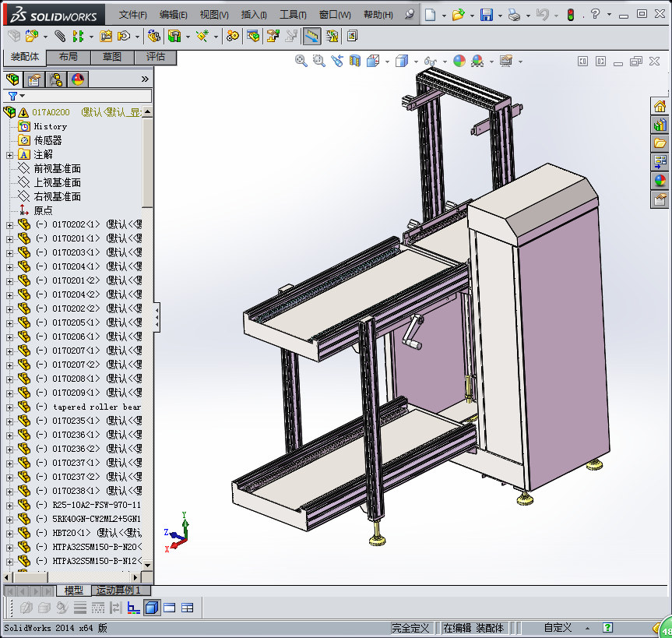Click the Zoom to Fit icon

(x=301, y=61)
